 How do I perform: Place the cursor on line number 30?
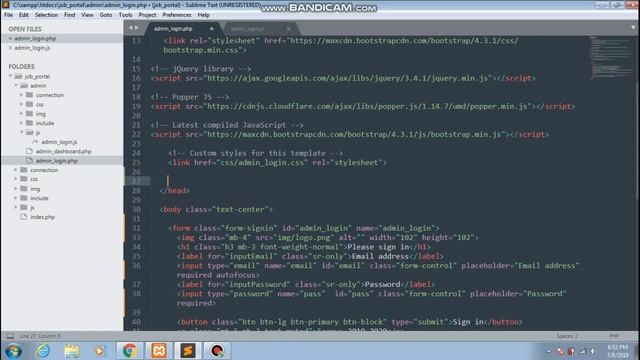[136, 209]
